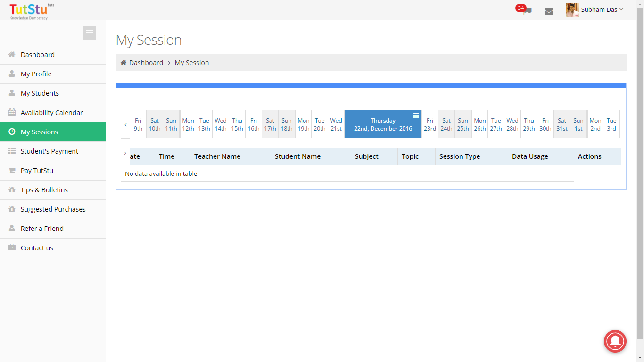The image size is (644, 362).
Task: Click the breadcrumb home icon
Action: coord(124,63)
